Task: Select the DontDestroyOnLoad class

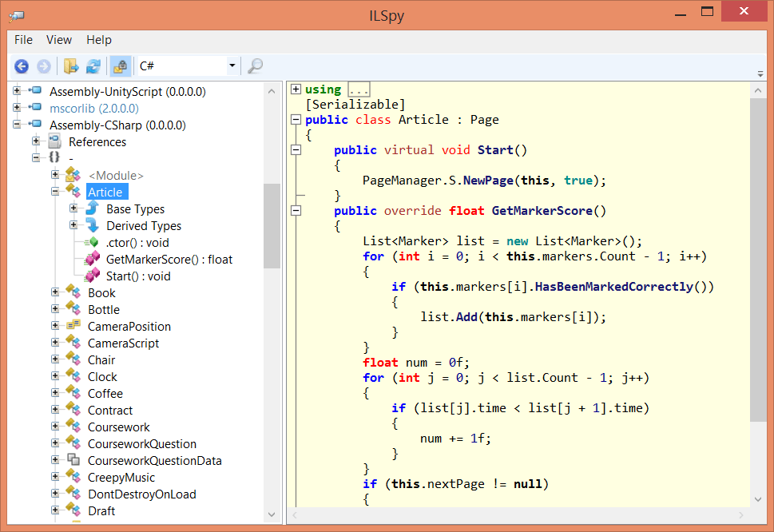Action: [141, 494]
